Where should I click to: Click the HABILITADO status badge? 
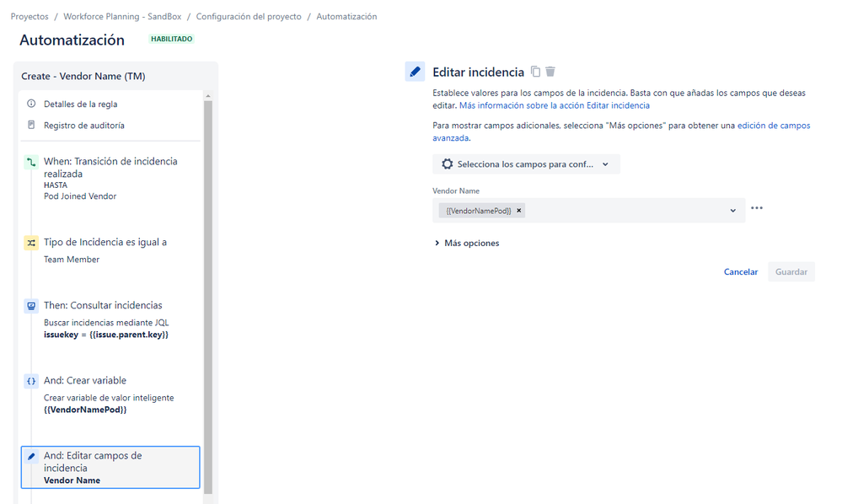[x=171, y=39]
